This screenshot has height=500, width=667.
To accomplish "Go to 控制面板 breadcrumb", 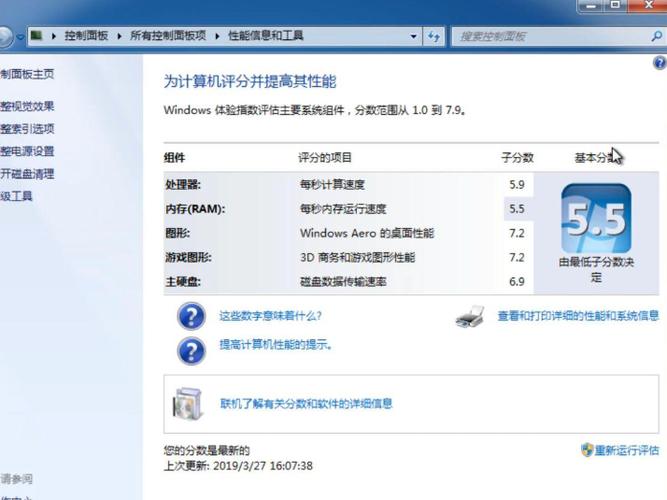I will click(x=86, y=36).
